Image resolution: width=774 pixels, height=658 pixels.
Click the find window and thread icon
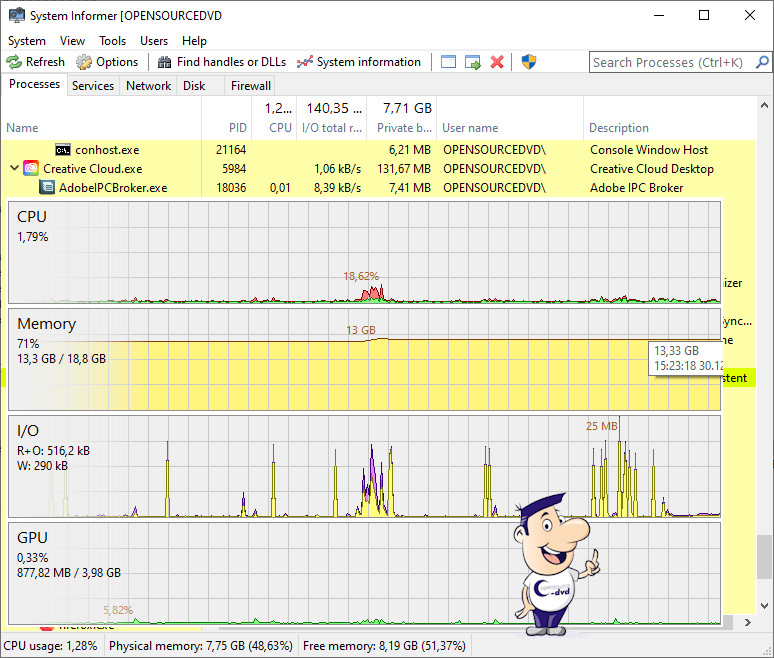point(473,62)
